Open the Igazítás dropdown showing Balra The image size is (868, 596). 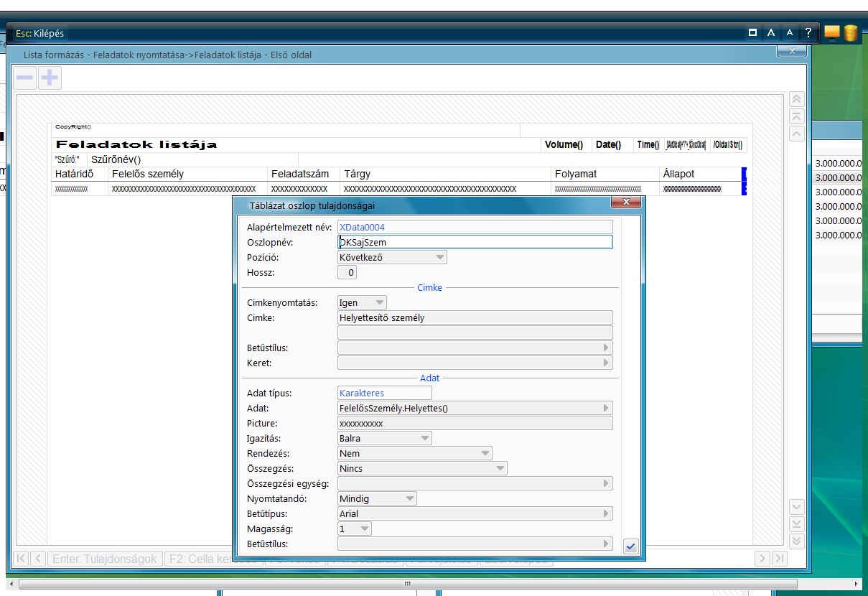click(424, 438)
